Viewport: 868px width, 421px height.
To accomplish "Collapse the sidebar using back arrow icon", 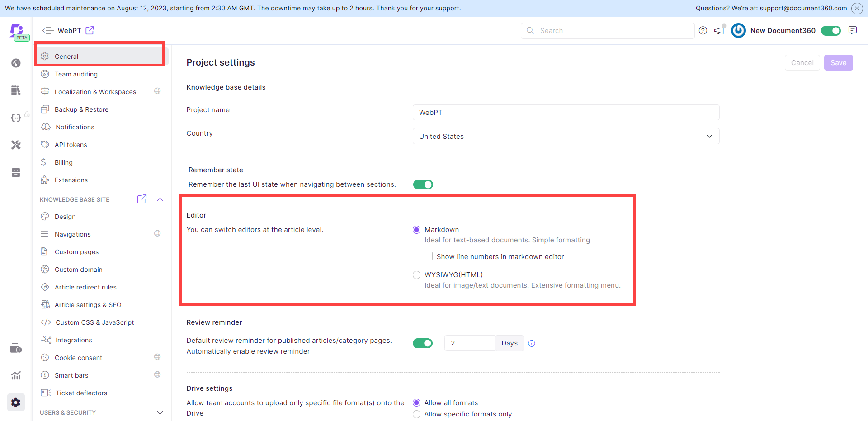I will 48,31.
